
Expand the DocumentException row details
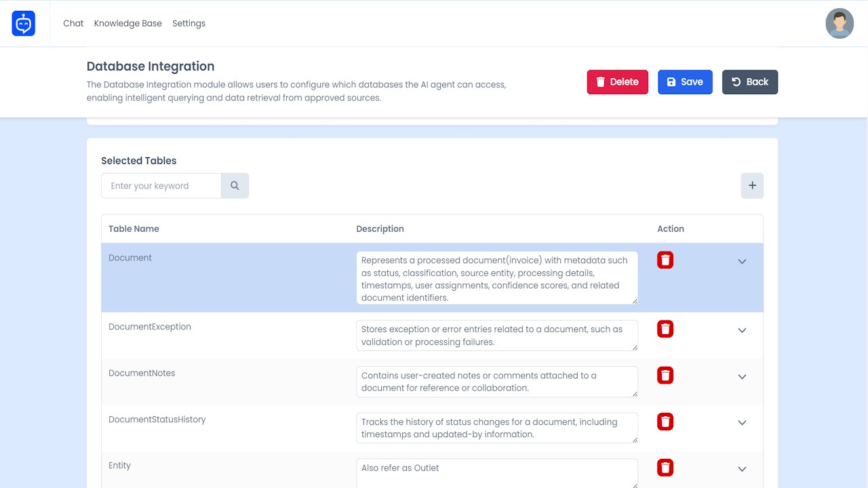point(742,331)
